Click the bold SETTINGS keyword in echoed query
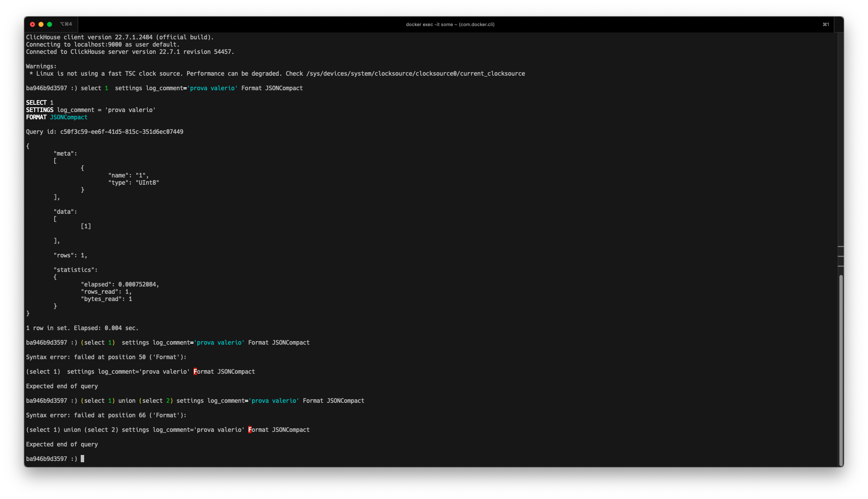This screenshot has height=499, width=868. (x=40, y=110)
